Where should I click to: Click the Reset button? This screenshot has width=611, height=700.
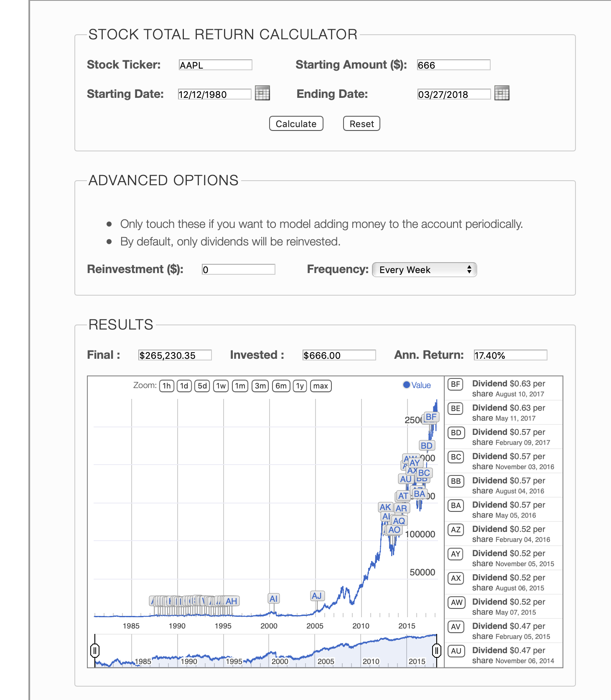[x=362, y=124]
